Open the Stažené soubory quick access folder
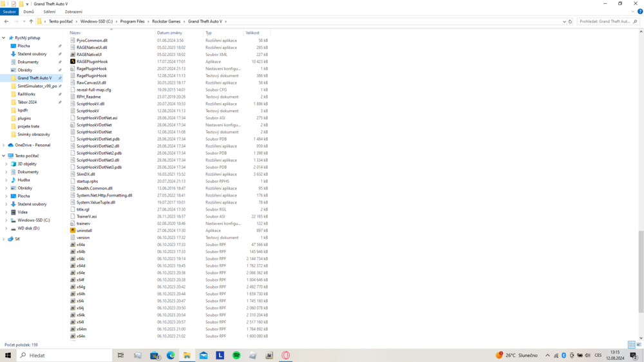Screen dimensions: 644x362 coord(32,54)
